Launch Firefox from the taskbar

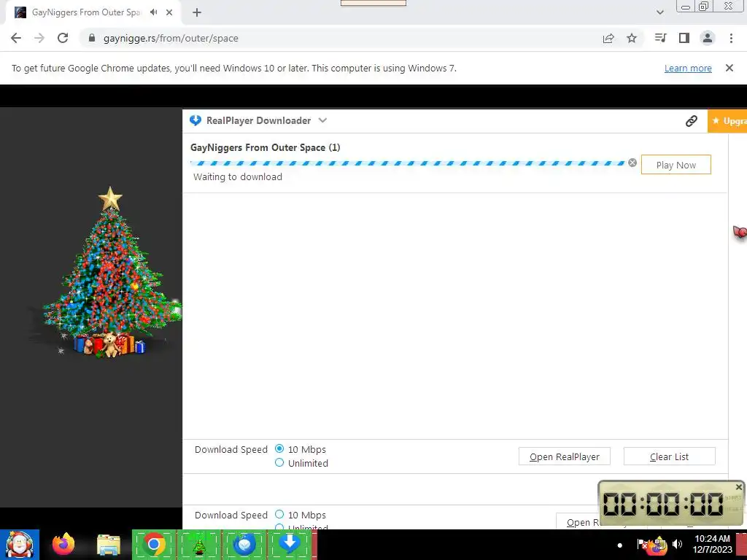tap(63, 544)
